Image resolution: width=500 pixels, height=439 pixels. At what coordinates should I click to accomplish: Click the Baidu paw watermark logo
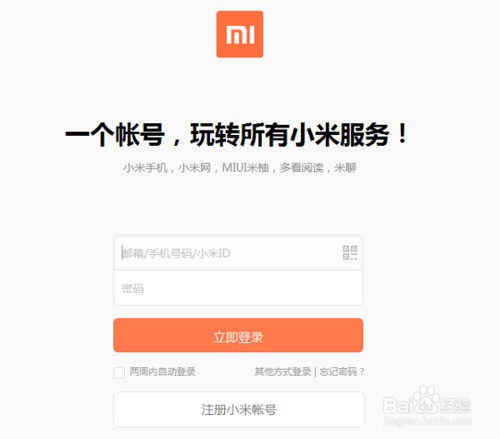point(425,399)
